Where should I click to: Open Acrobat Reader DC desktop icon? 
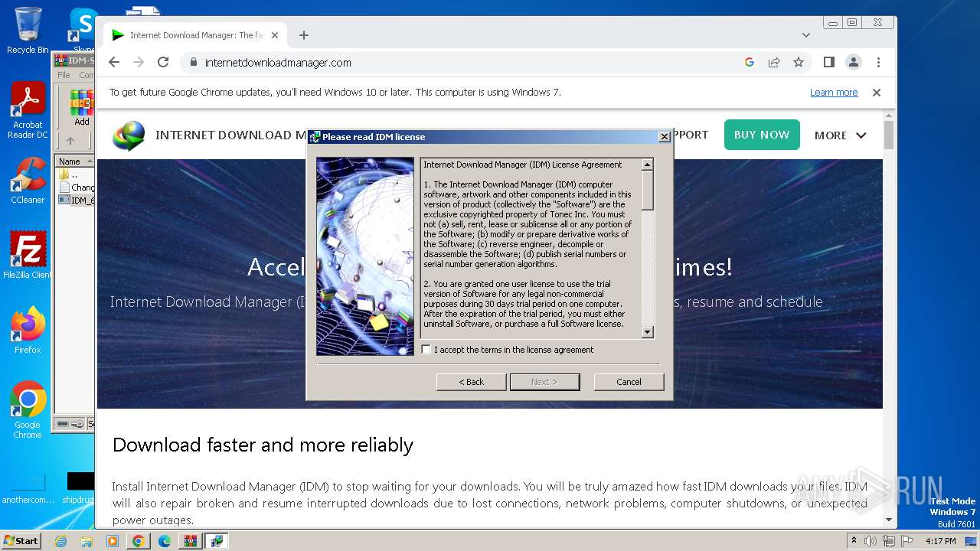[28, 111]
